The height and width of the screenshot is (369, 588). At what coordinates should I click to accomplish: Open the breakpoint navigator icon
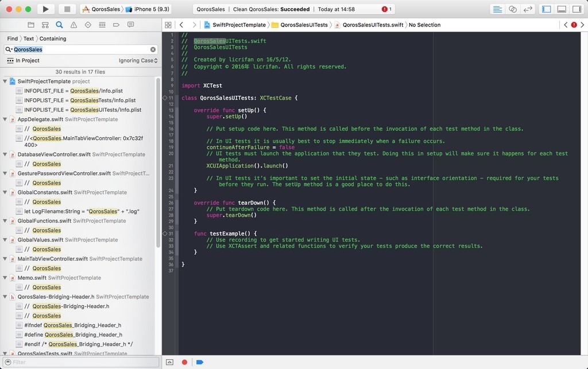coord(116,25)
